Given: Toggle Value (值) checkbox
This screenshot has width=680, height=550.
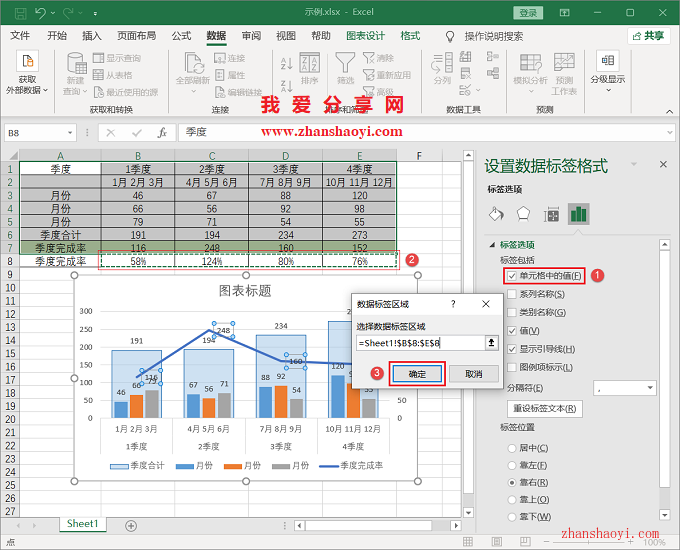Looking at the screenshot, I should coord(512,331).
